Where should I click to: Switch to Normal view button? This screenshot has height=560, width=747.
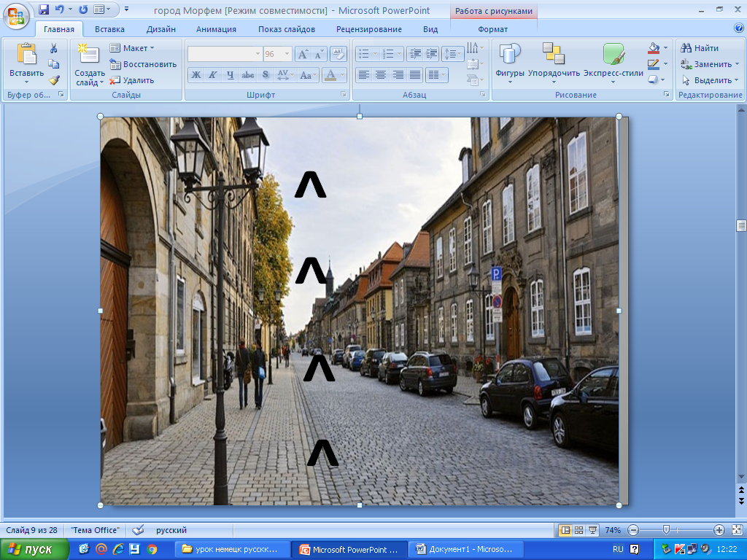click(x=565, y=530)
